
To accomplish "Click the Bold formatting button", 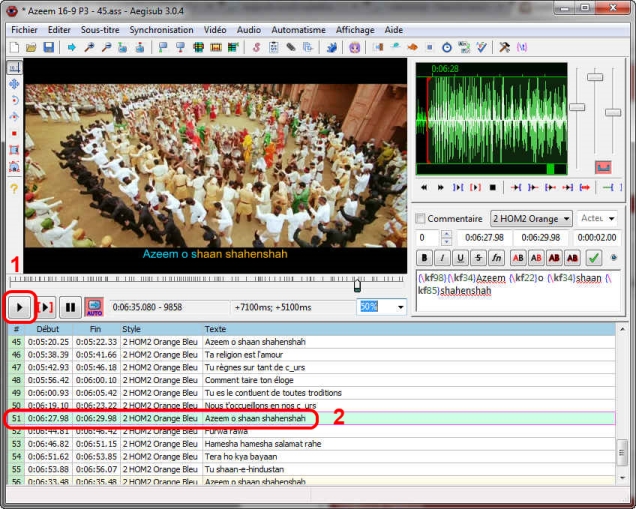I will (x=424, y=257).
